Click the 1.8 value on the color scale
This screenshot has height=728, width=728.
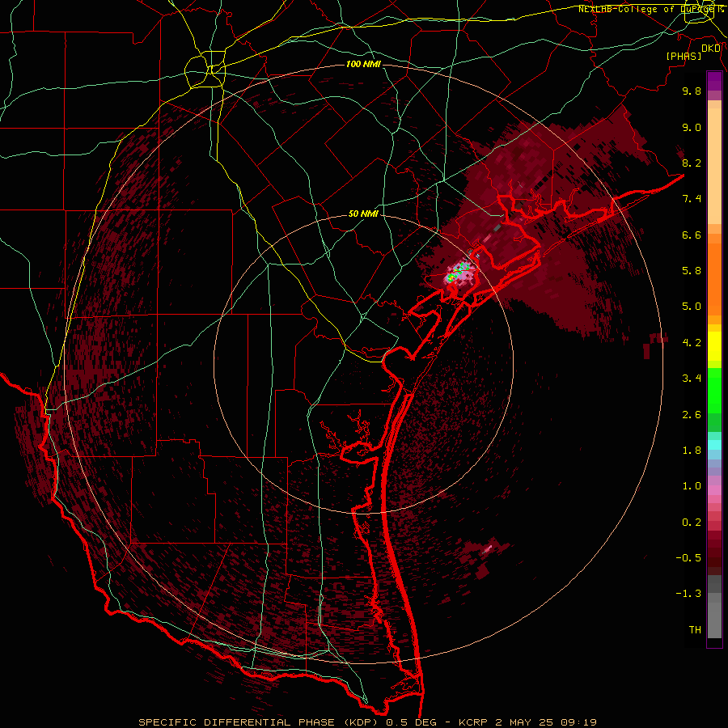click(x=692, y=451)
